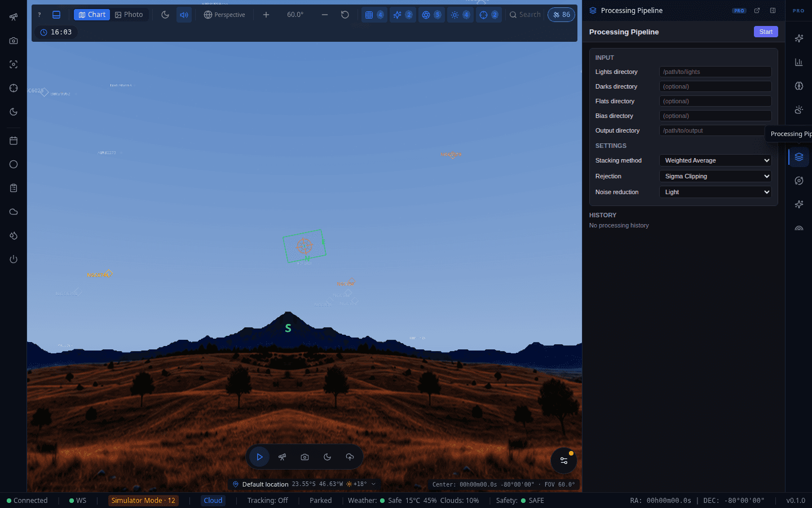Click the play button in bottom control bar
The width and height of the screenshot is (812, 508).
259,457
